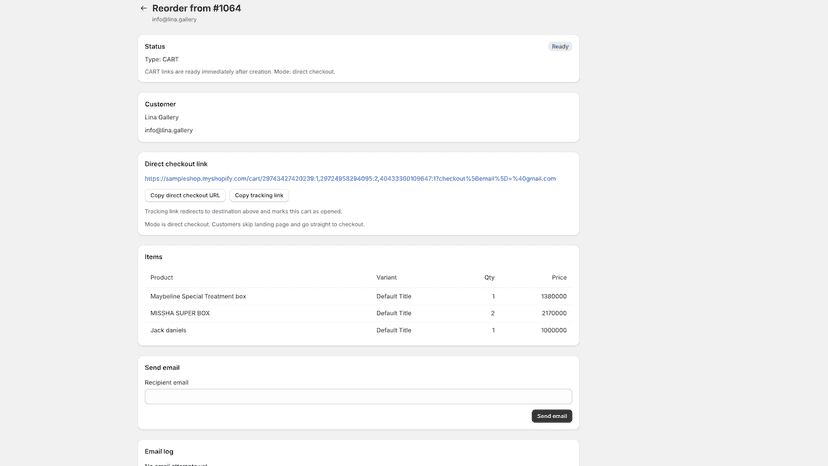Screen dimensions: 828x466
Task: Select the Qty column header
Action: click(x=490, y=277)
